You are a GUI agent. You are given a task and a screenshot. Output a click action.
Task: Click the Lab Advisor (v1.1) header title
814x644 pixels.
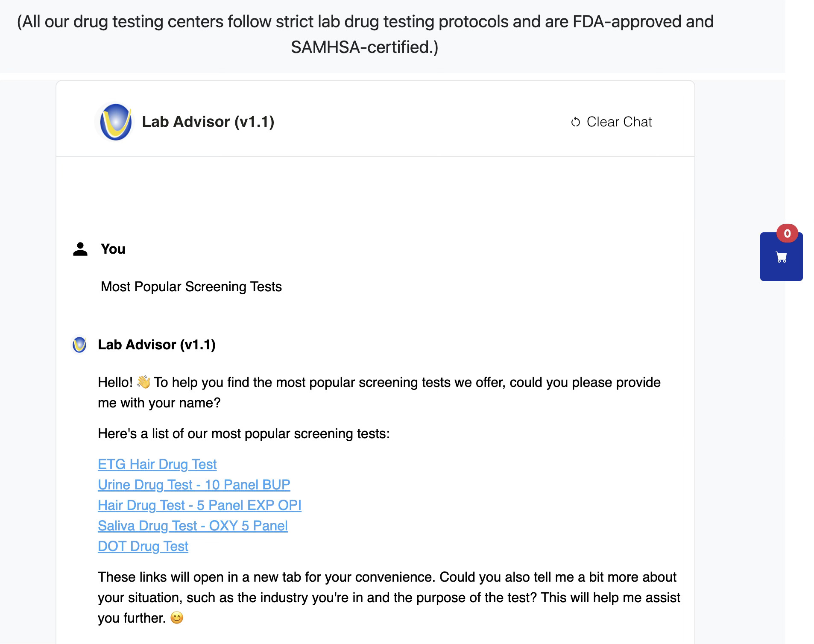(208, 122)
